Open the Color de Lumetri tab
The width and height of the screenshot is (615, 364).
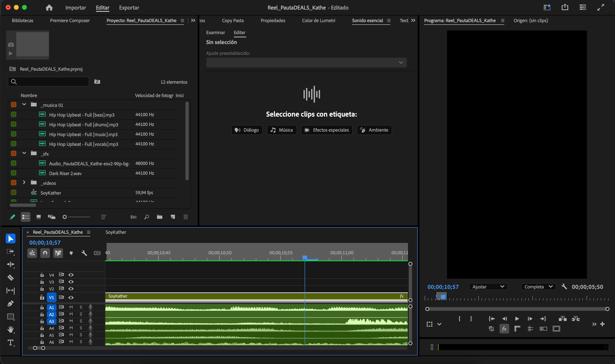[318, 21]
